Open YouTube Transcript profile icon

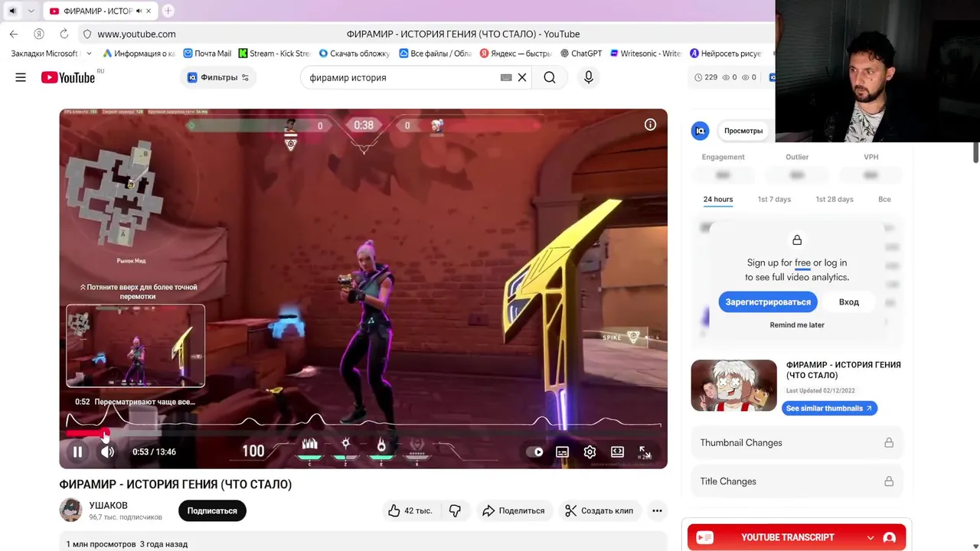coord(889,538)
